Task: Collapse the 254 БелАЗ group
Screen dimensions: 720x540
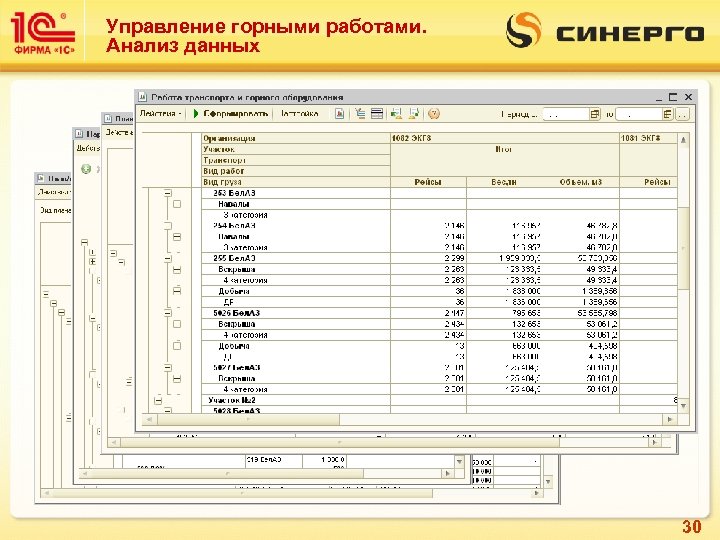Action: (x=168, y=226)
